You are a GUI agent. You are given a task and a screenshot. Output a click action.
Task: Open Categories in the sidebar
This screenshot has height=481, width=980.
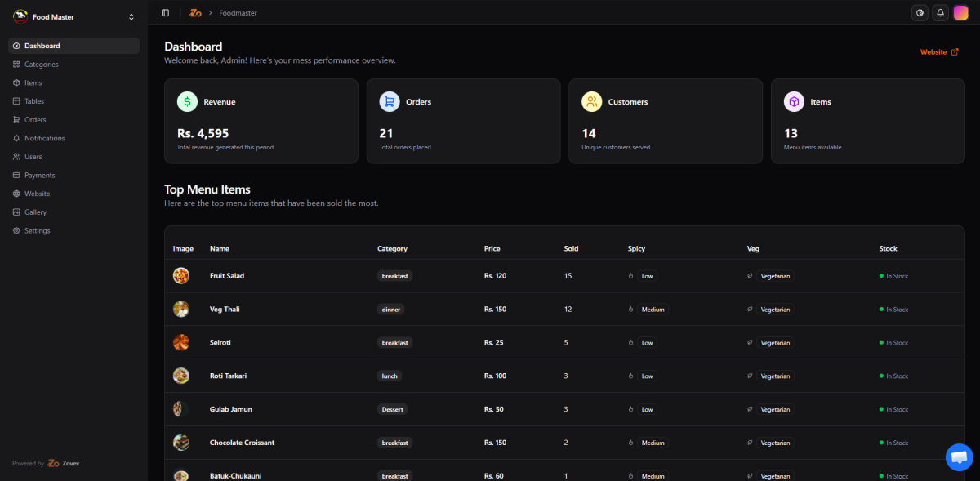pos(41,65)
